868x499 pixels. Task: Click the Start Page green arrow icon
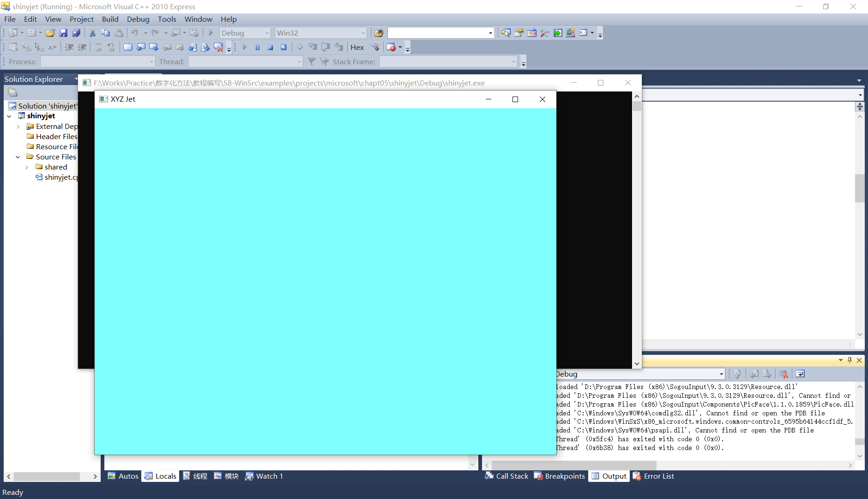(558, 33)
